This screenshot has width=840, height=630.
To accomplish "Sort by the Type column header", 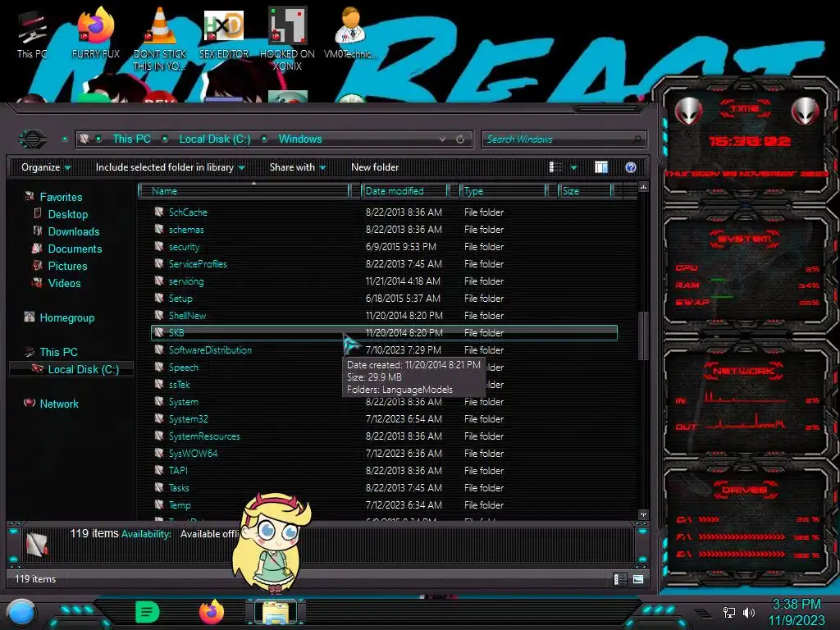I will pos(503,190).
